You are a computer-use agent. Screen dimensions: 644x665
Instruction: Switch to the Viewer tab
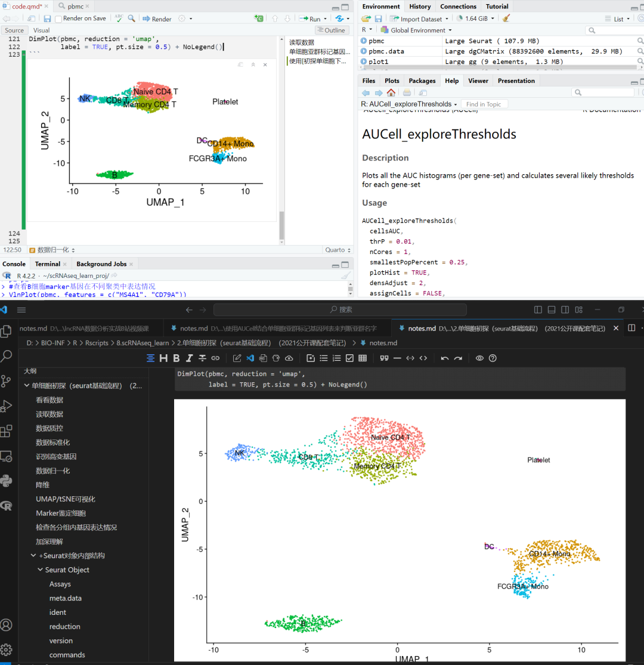pyautogui.click(x=478, y=81)
